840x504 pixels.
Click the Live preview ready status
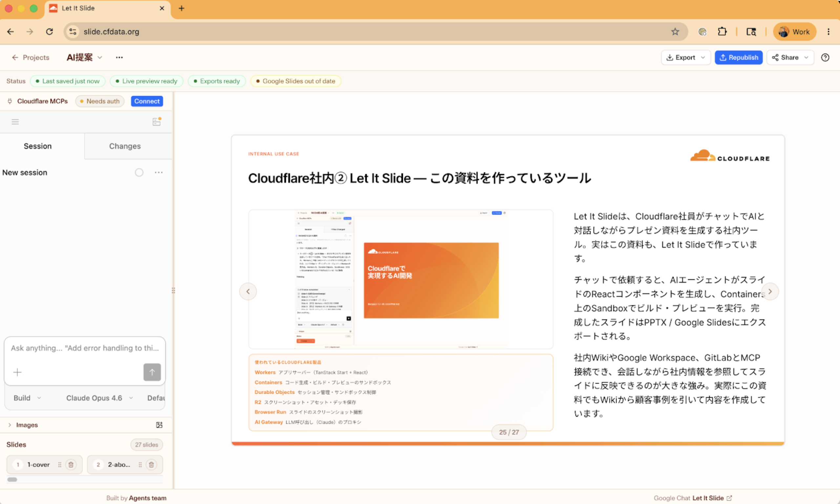click(x=146, y=81)
